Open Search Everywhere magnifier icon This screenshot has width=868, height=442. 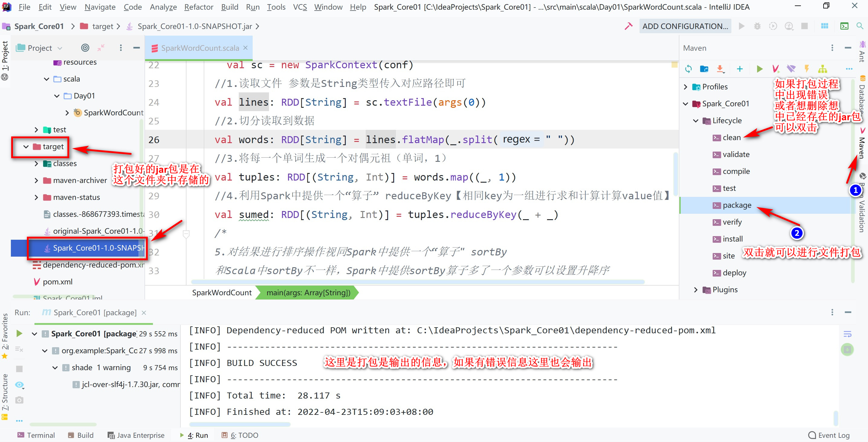click(860, 26)
